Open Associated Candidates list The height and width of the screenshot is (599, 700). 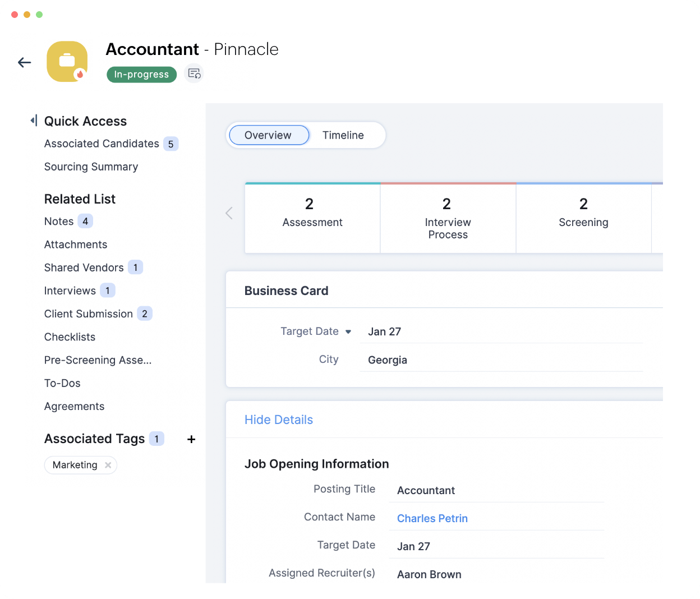coord(102,144)
